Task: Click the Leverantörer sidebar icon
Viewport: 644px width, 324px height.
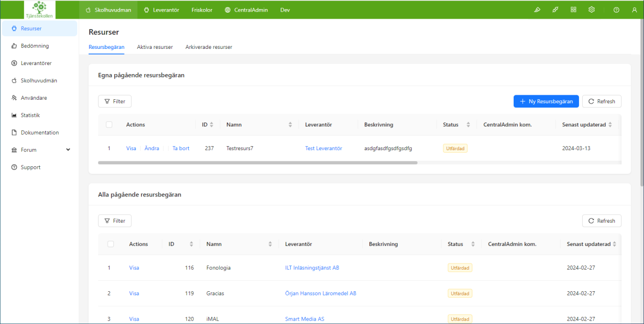Action: [x=14, y=63]
